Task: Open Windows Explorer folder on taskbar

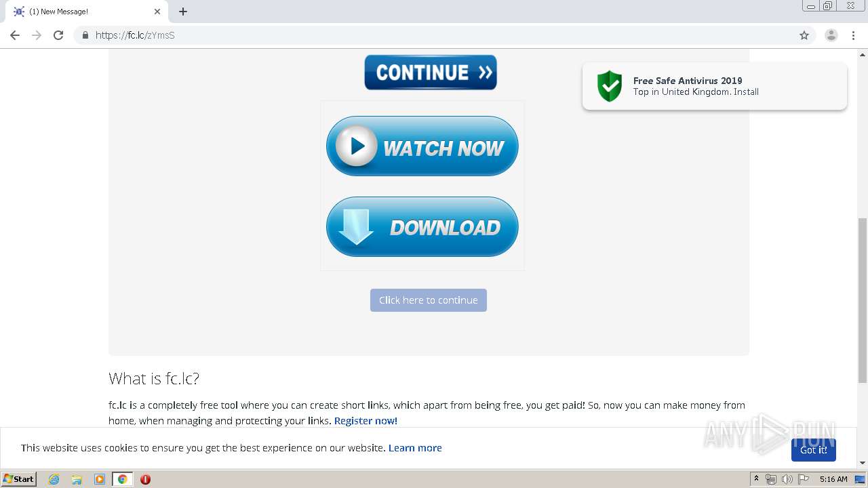Action: [77, 479]
